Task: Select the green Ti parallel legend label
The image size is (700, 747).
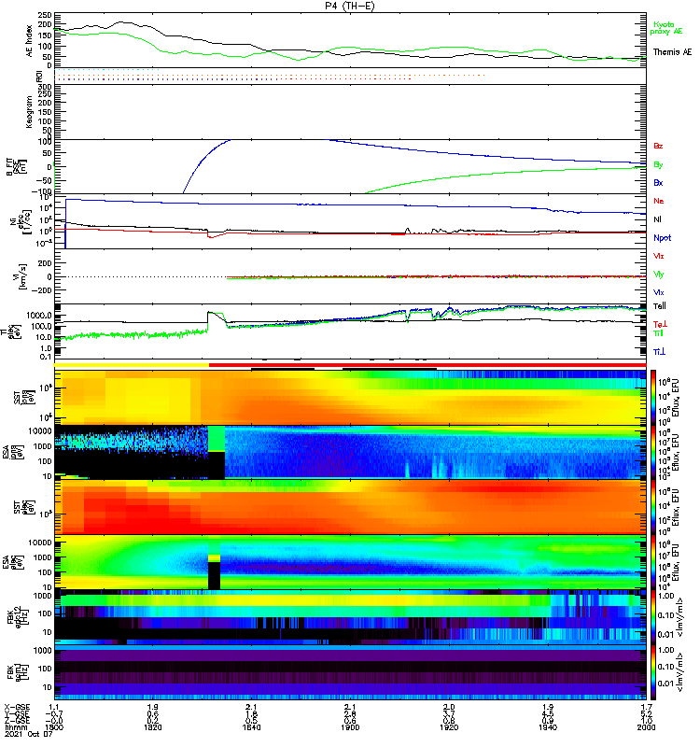Action: (658, 333)
